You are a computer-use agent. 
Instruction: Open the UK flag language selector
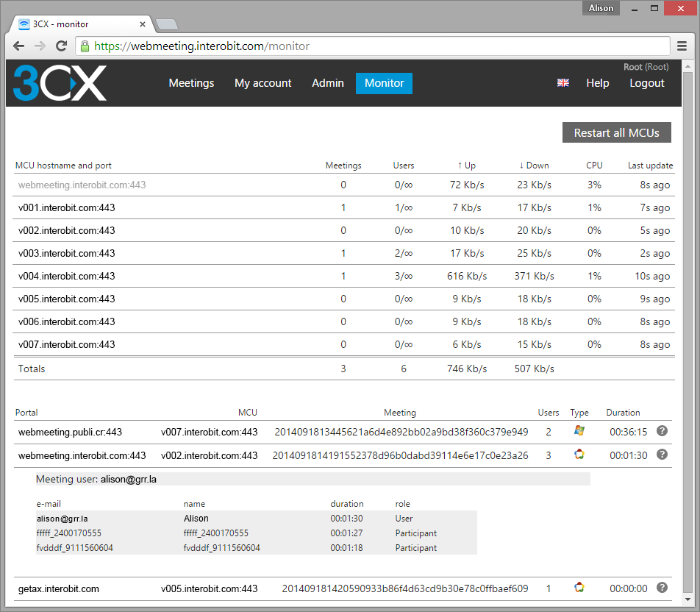tap(563, 82)
